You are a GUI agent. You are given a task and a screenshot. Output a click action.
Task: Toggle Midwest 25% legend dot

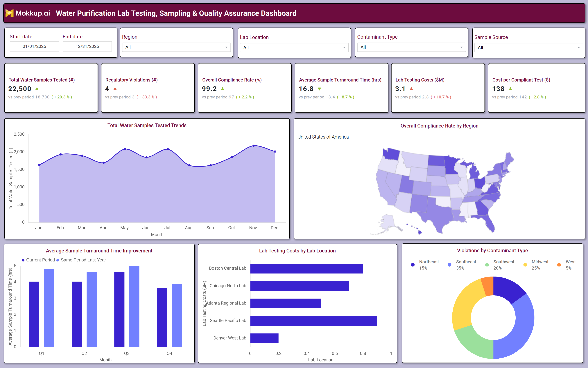coord(525,265)
